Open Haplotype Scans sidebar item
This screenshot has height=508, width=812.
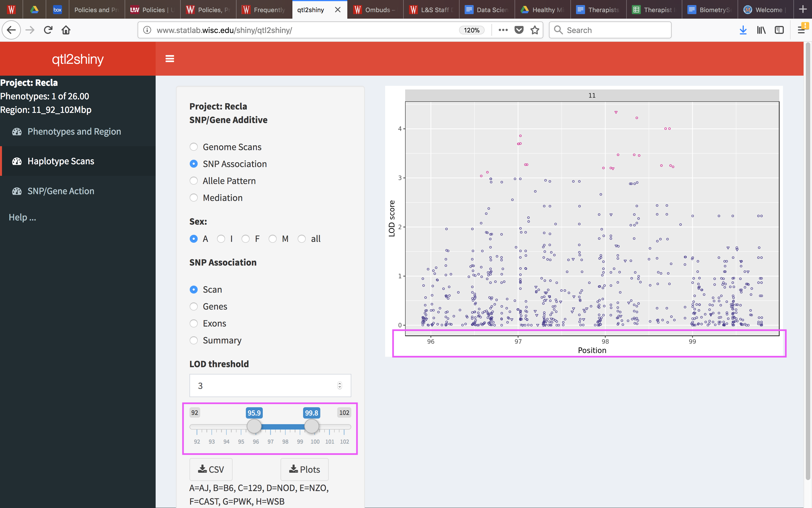(78, 161)
